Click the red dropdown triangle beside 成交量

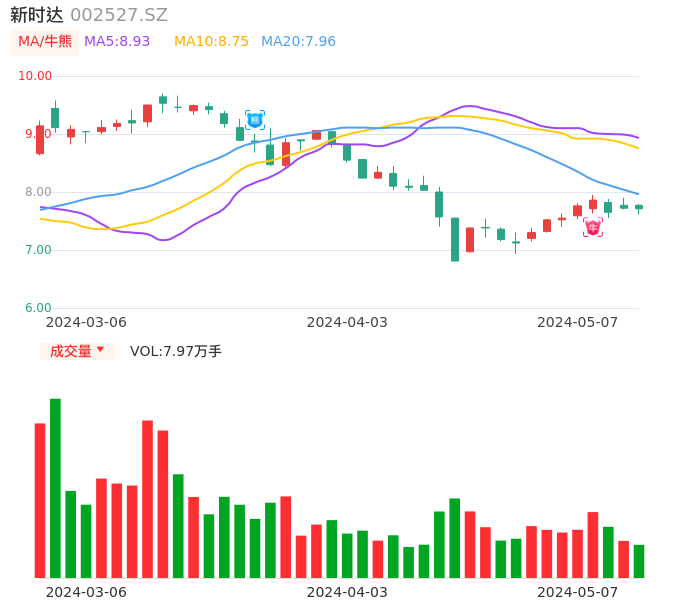click(x=100, y=350)
